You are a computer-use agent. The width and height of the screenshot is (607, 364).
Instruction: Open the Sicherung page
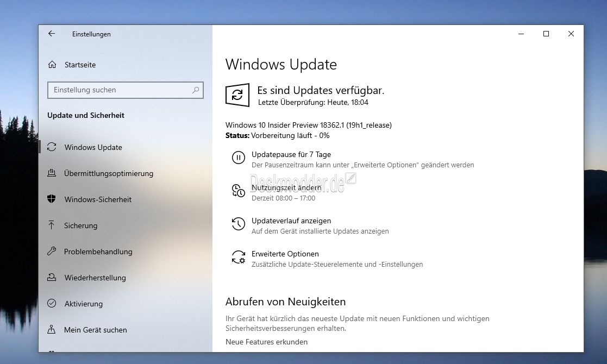[80, 225]
